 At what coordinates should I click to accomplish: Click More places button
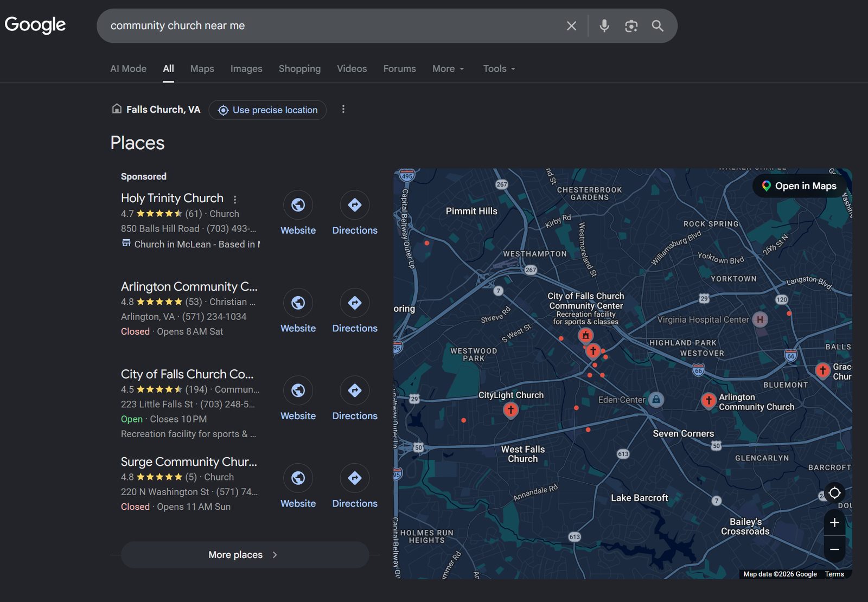tap(245, 555)
